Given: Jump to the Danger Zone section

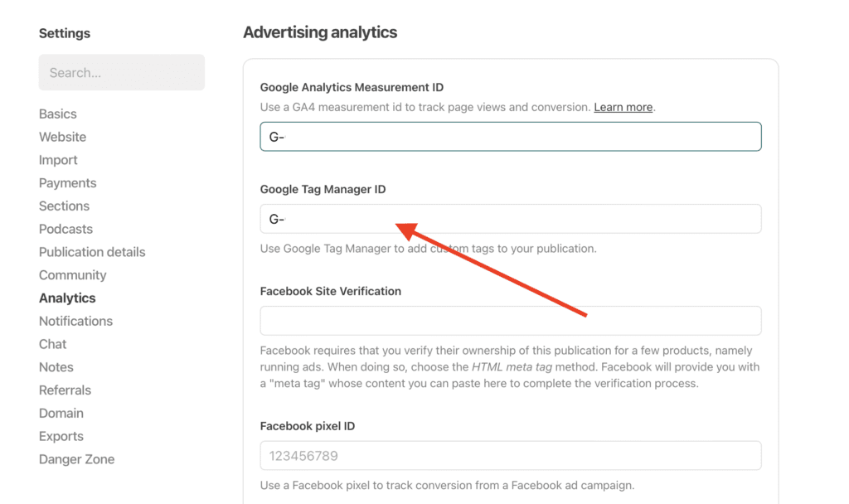Looking at the screenshot, I should (76, 459).
